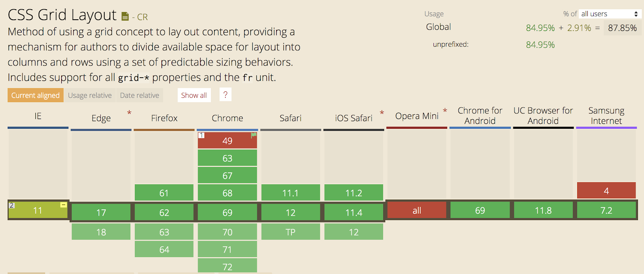Click the asterisk next to Edge
Image resolution: width=644 pixels, height=274 pixels.
point(129,113)
